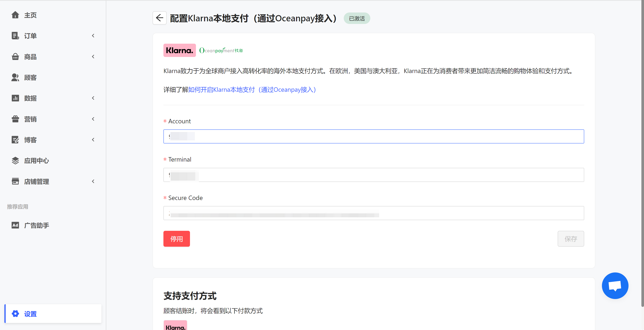Click the 推荐应用 section label

[18, 207]
